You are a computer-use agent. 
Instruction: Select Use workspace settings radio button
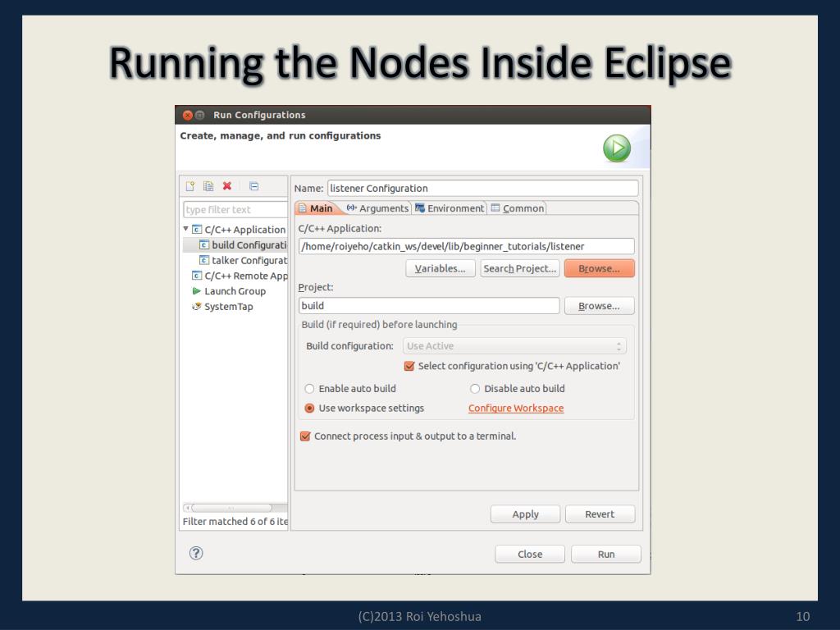pyautogui.click(x=309, y=409)
